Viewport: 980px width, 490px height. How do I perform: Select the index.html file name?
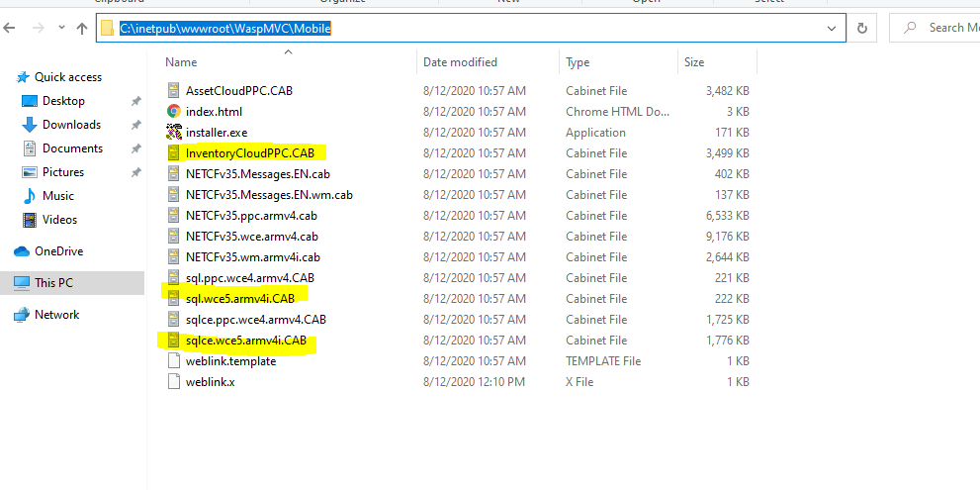214,112
